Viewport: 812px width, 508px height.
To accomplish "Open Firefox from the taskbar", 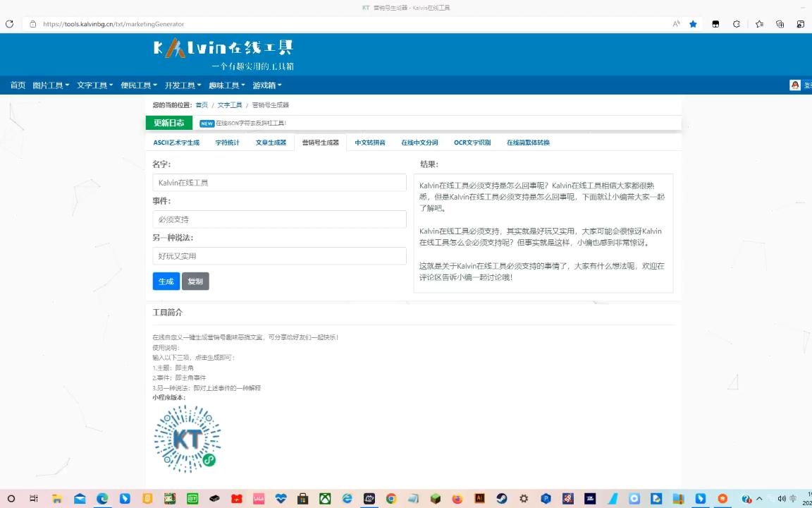I will pyautogui.click(x=457, y=499).
